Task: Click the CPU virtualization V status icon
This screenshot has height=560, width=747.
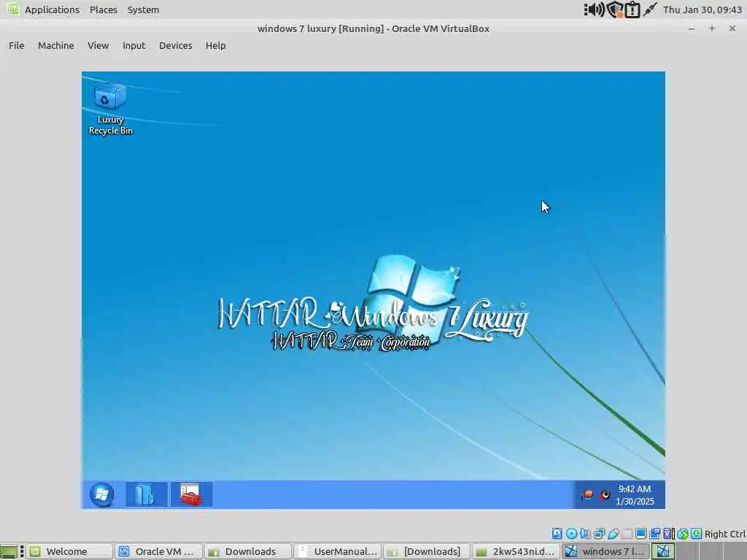Action: tap(668, 533)
